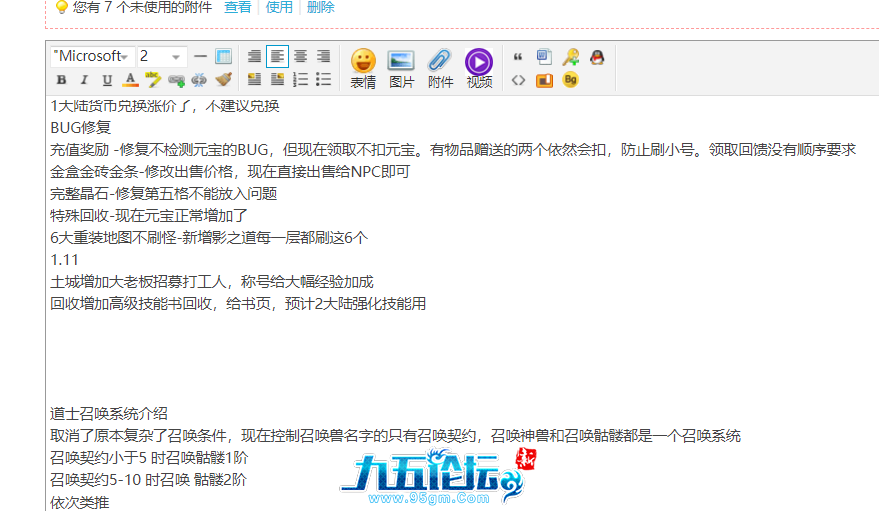
Task: Click the 删除 link for unused attachments
Action: [321, 7]
